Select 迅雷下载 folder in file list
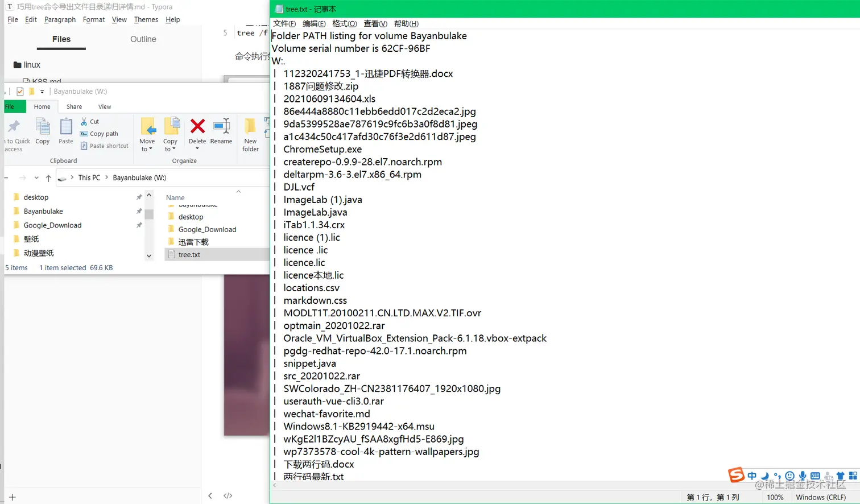This screenshot has height=504, width=860. pos(193,242)
